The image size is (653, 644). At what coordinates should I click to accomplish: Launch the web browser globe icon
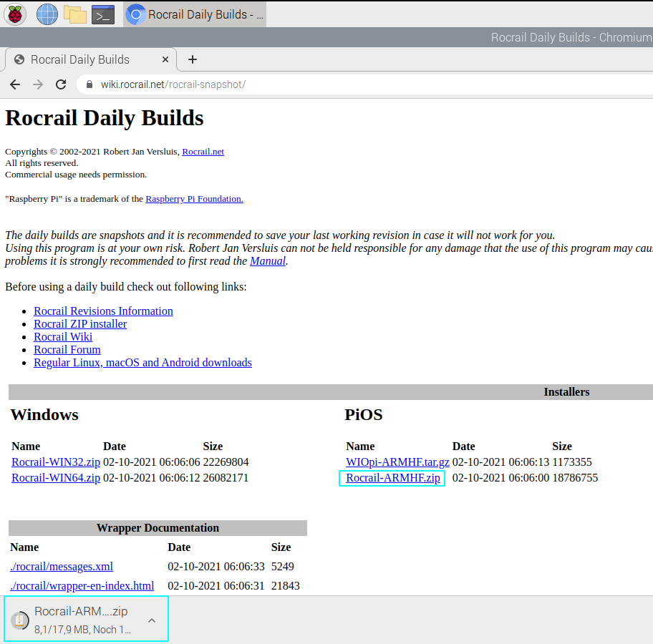47,14
